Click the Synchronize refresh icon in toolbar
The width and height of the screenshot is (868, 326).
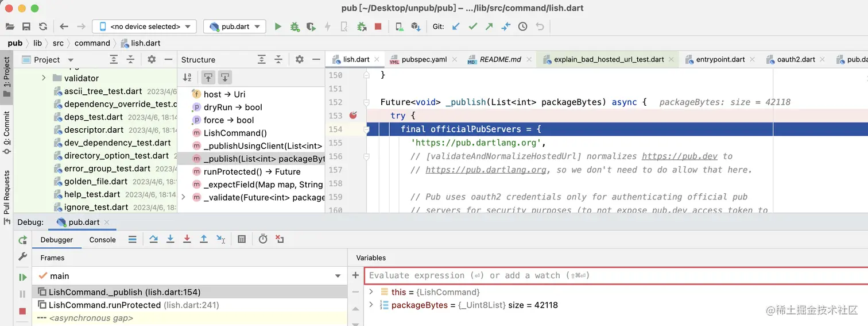tap(43, 26)
